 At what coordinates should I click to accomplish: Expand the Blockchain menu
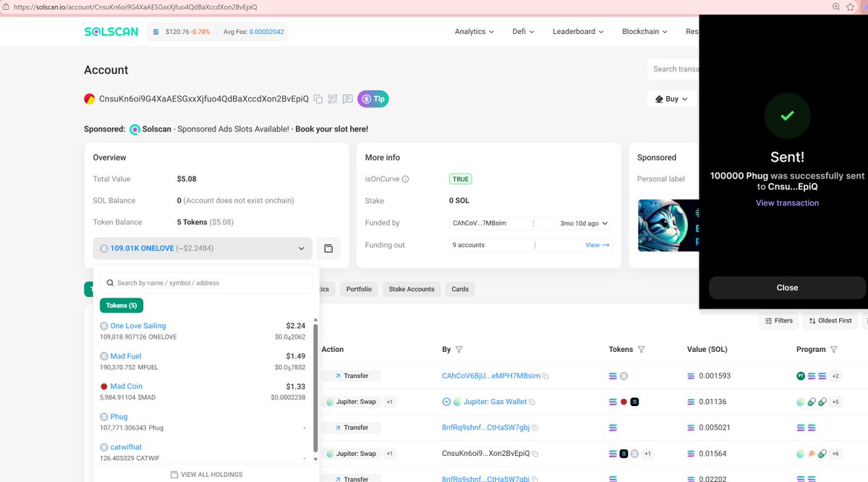point(644,32)
